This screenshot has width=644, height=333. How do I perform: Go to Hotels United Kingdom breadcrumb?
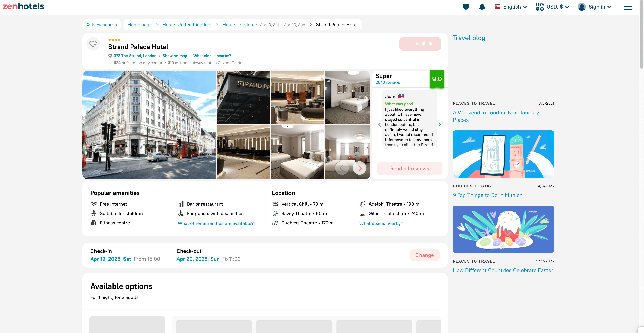[187, 25]
